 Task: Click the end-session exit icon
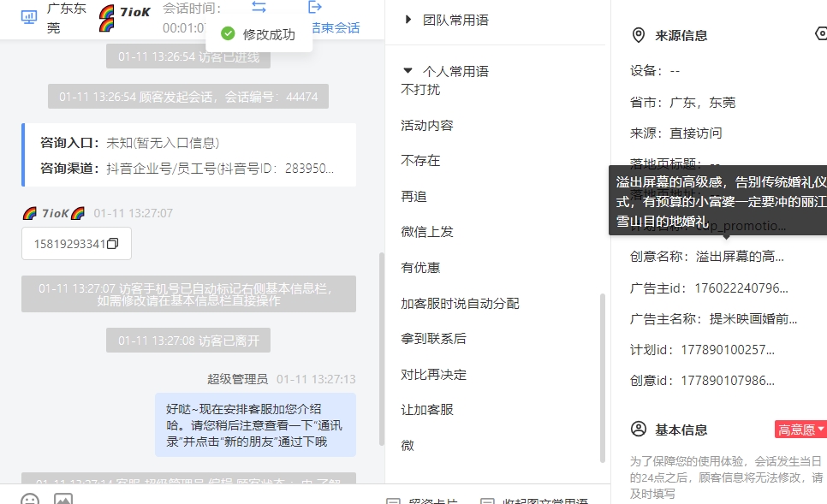(314, 7)
